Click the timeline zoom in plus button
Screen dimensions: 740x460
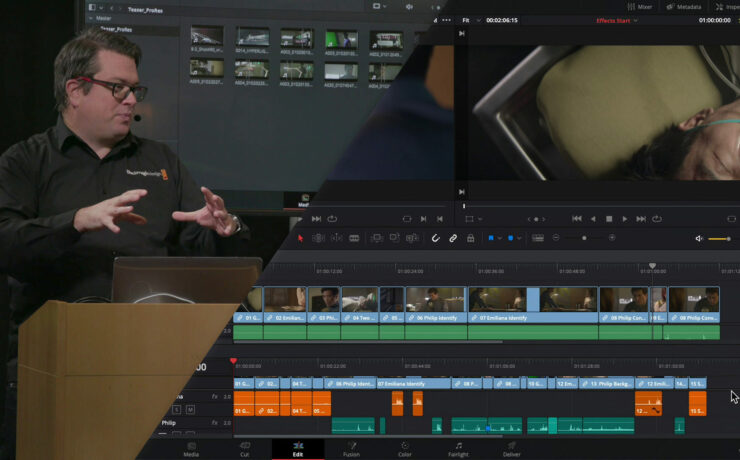pos(612,238)
